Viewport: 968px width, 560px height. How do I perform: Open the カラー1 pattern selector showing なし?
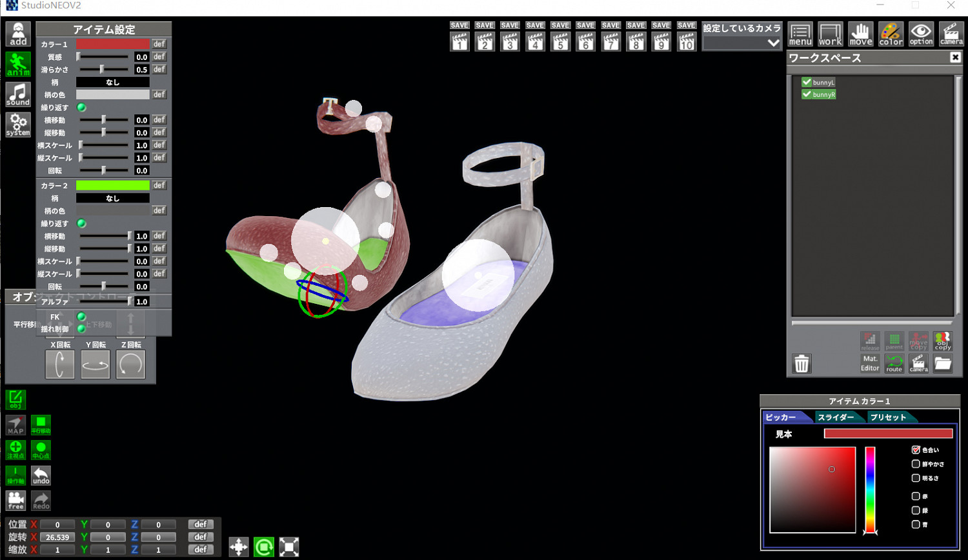click(112, 82)
